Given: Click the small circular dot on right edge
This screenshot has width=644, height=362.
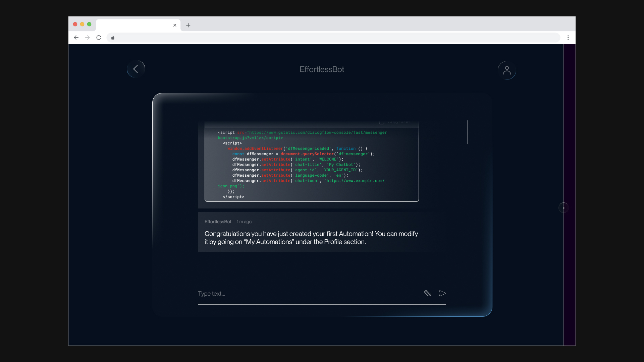Looking at the screenshot, I should point(563,208).
